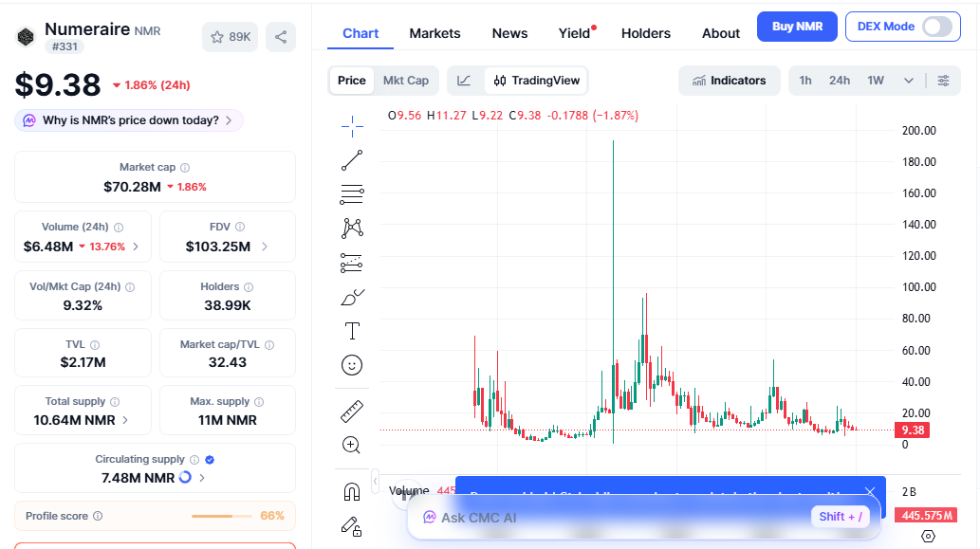Enable the magnet snapping tool

[x=352, y=491]
